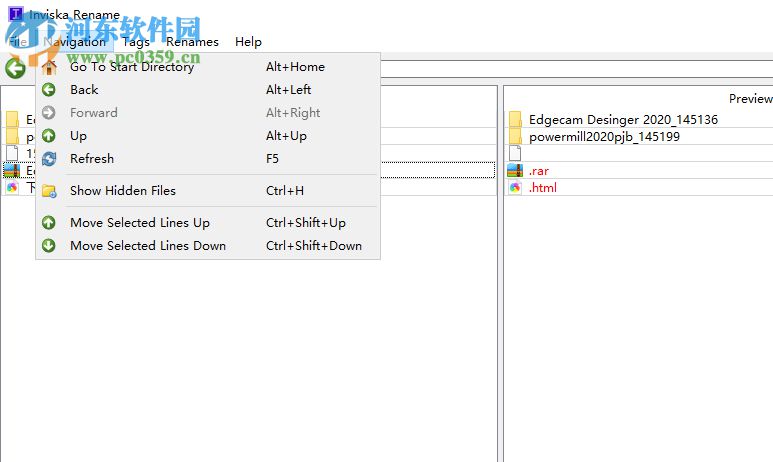Select Edgecam Desinger 2020_145136 preview row

(623, 119)
